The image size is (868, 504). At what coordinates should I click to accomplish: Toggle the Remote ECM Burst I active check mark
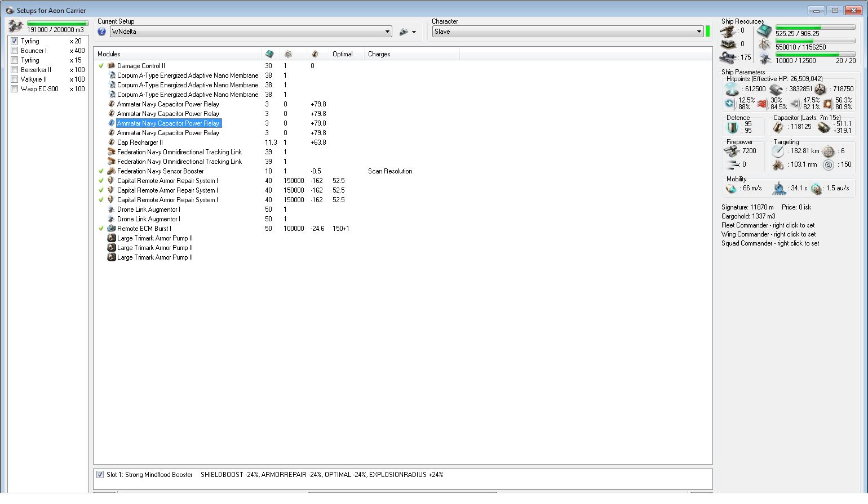pos(101,229)
